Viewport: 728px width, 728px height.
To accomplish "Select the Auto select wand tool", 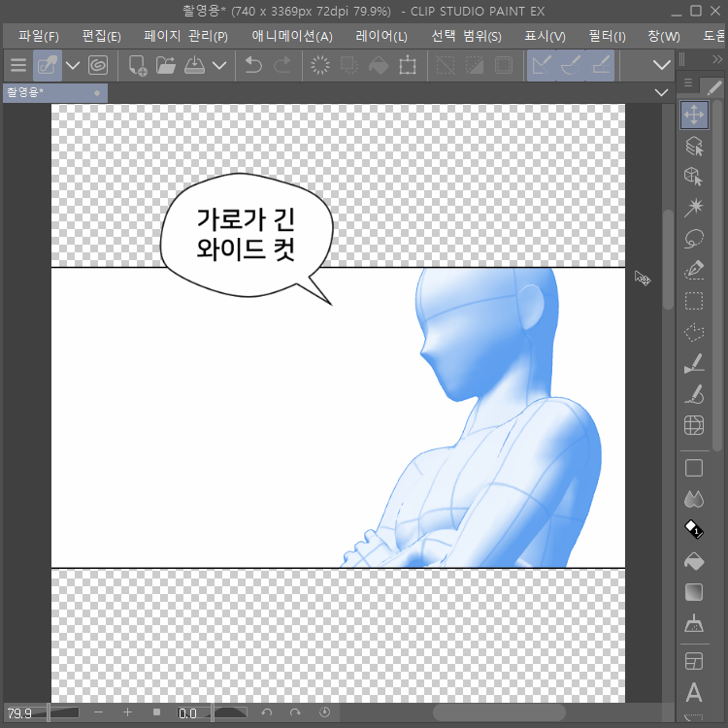I will click(x=694, y=208).
